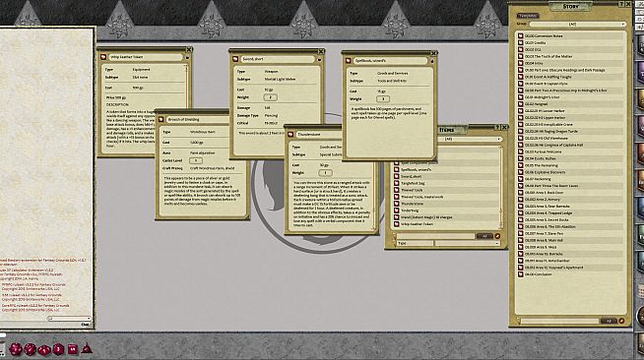
Task: Open the chat mode dropdown below chat
Action: pyautogui.click(x=69, y=319)
